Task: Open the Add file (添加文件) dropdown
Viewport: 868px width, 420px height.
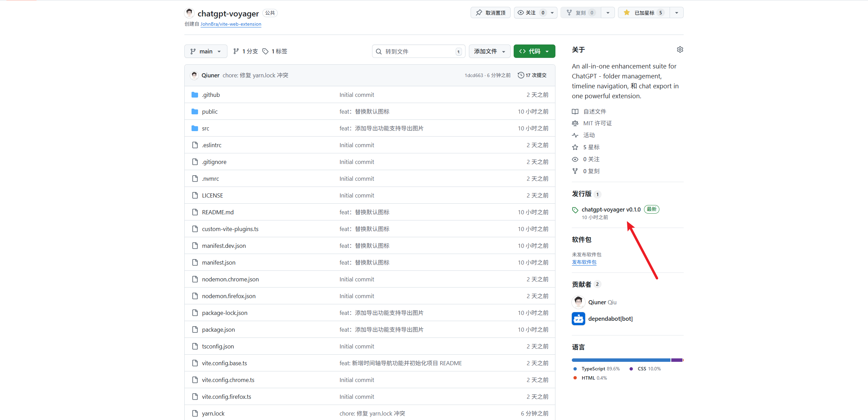Action: pyautogui.click(x=489, y=51)
